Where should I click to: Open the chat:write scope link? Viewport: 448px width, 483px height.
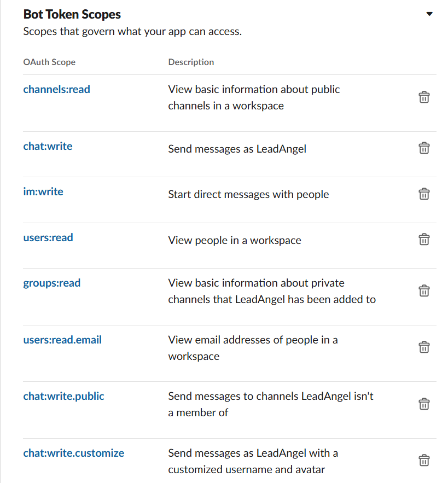coord(48,146)
